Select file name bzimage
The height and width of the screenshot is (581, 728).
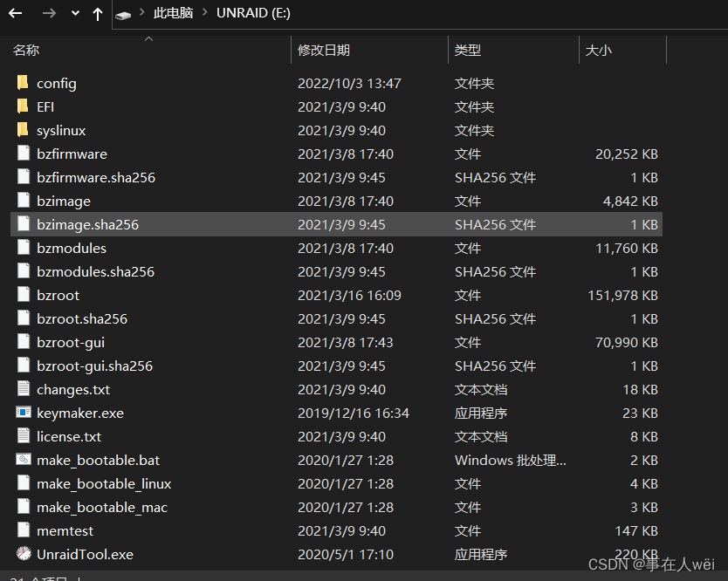(x=64, y=202)
